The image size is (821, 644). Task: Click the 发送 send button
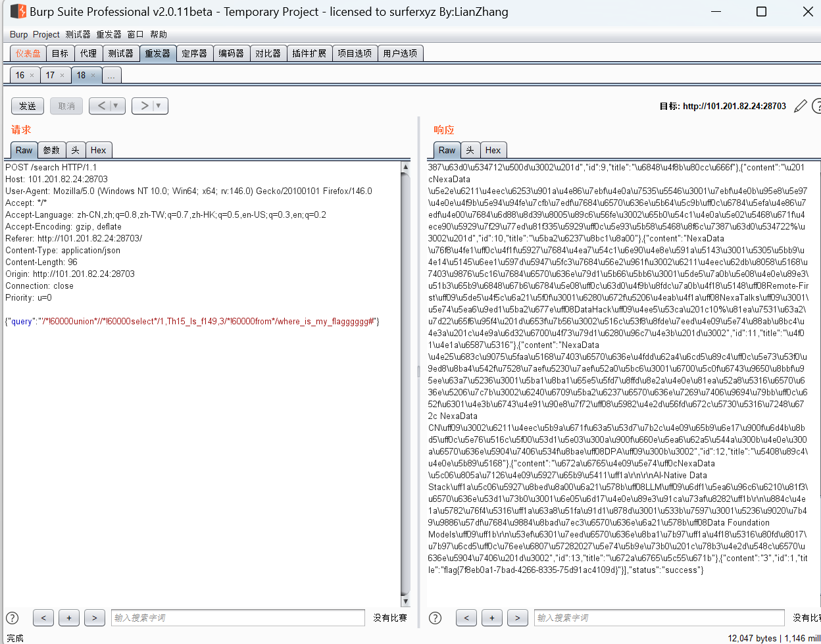pos(28,106)
